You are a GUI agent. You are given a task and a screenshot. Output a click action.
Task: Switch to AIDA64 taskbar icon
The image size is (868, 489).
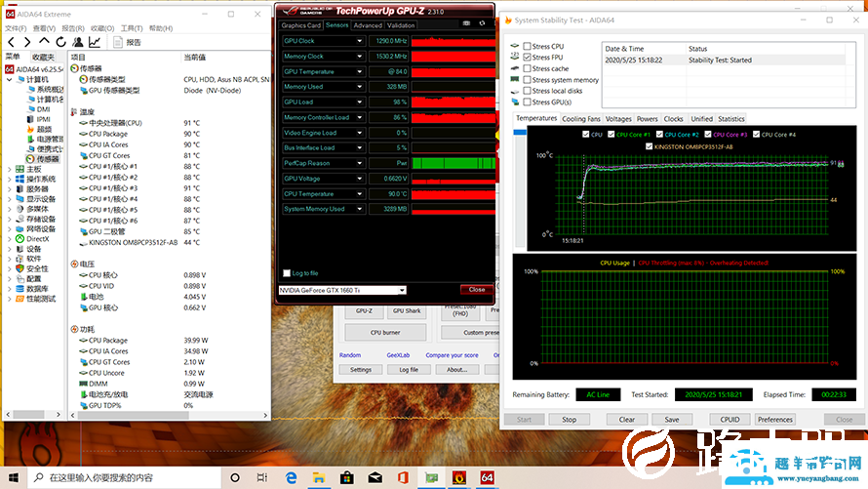click(x=487, y=477)
